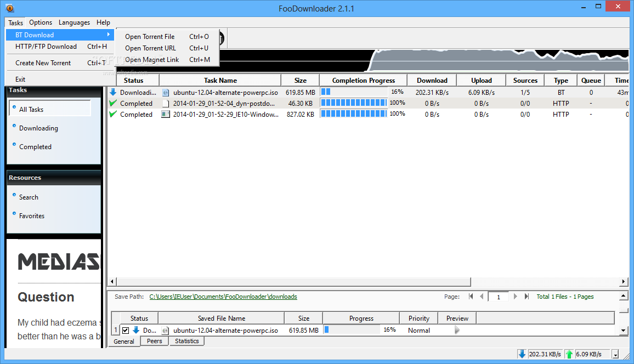Image resolution: width=634 pixels, height=364 pixels.
Task: Click the green checkmark of dyn-postdo task
Action: click(x=113, y=103)
